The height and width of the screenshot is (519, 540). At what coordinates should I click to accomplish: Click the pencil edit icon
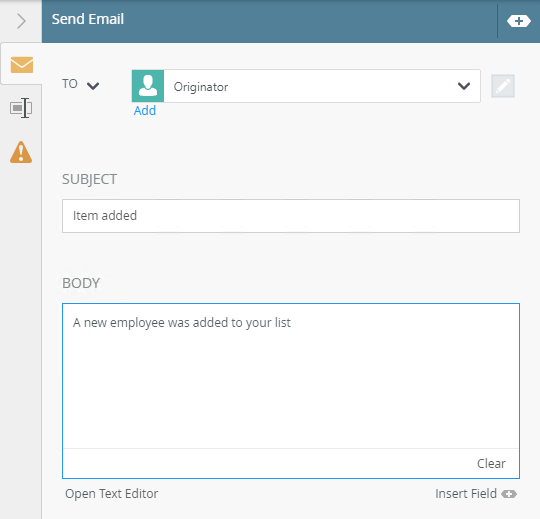[503, 86]
